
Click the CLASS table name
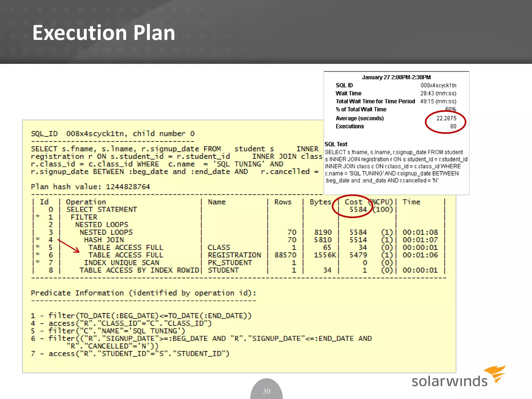click(x=219, y=248)
